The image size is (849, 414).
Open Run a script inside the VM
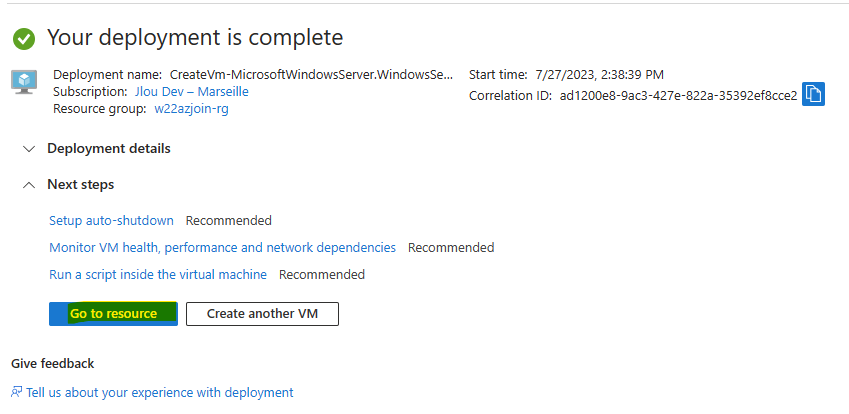[x=158, y=274]
